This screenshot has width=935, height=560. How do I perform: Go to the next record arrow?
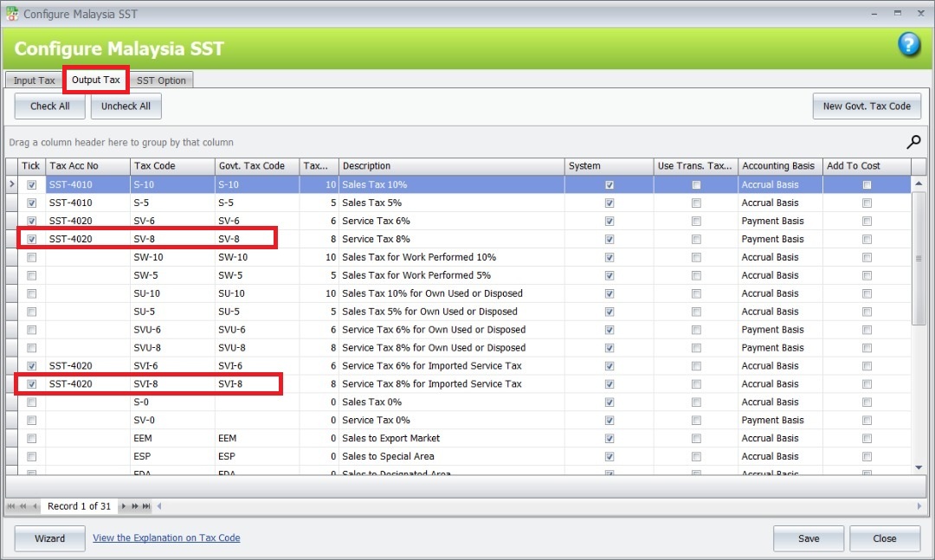pyautogui.click(x=125, y=506)
